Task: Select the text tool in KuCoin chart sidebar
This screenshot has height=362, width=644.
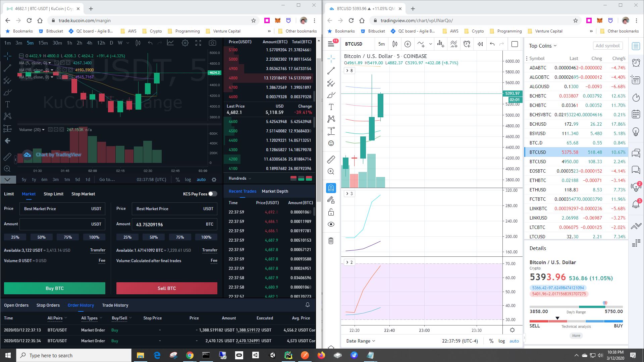Action: coord(7,104)
